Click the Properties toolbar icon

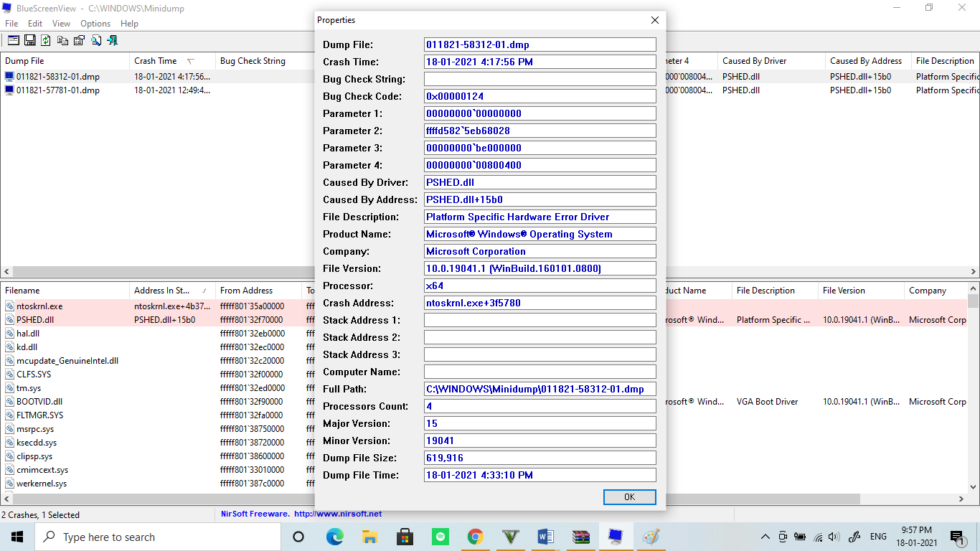point(79,41)
